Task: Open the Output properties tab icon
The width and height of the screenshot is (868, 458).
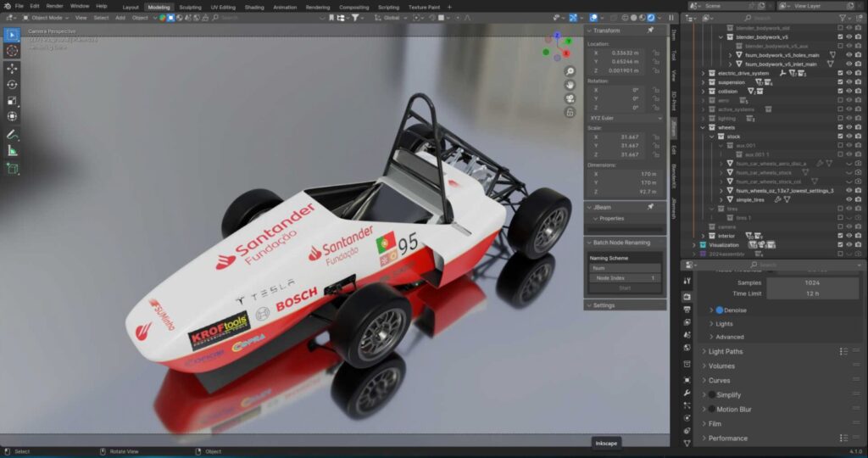Action: (687, 310)
